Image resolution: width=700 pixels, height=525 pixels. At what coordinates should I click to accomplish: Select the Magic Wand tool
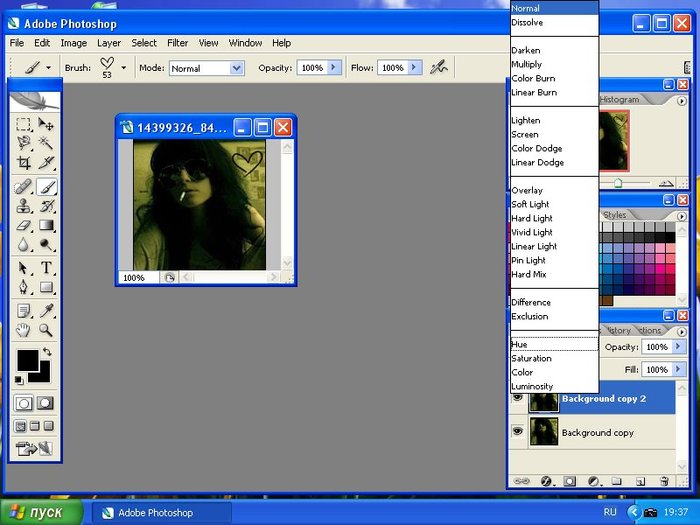[x=46, y=143]
